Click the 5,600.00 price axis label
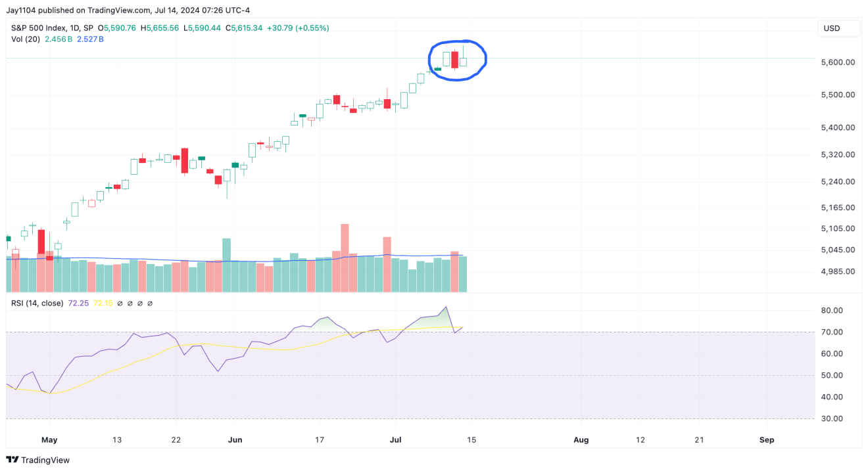 (838, 62)
